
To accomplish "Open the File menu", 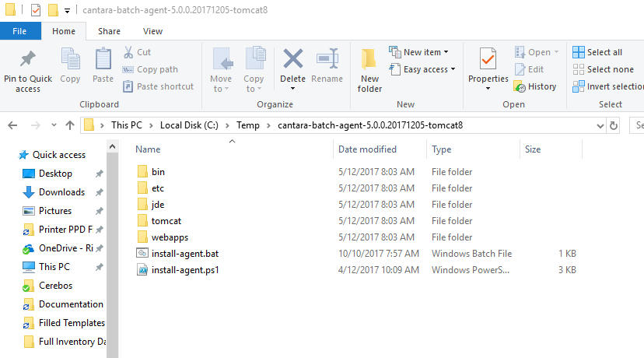I will tap(21, 31).
